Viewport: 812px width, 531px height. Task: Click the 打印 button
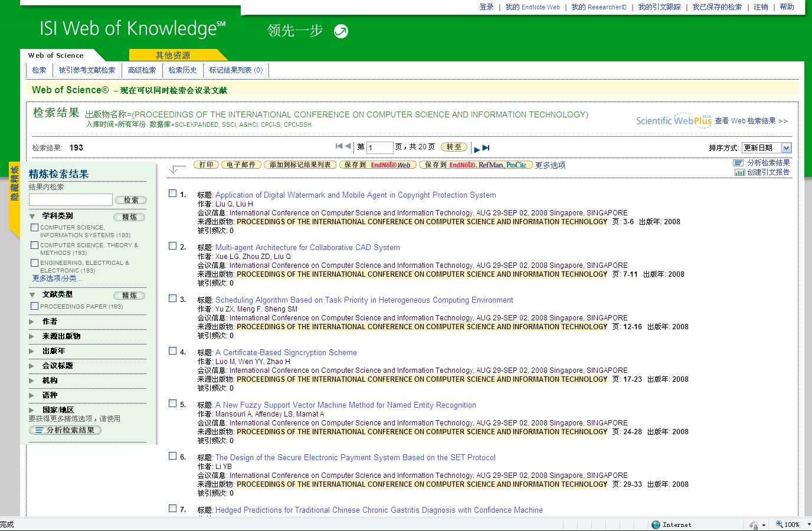click(x=206, y=165)
